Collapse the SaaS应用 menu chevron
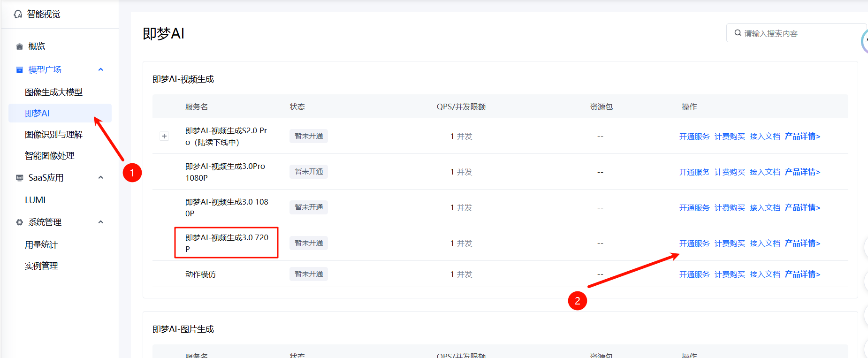868x358 pixels. coord(100,177)
